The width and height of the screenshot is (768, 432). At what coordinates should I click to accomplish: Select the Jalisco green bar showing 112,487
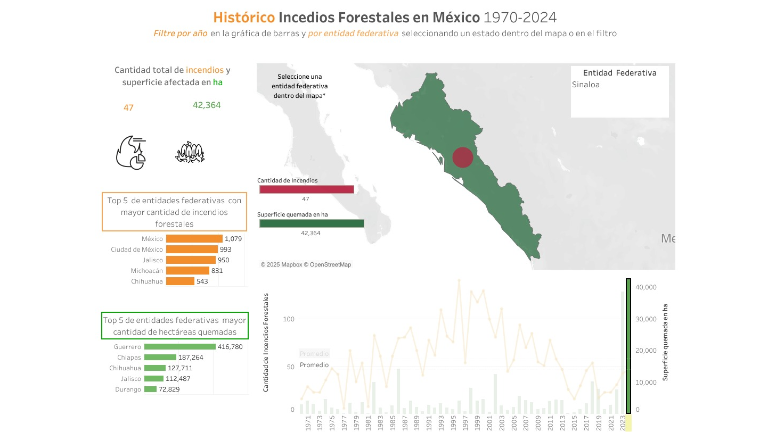tap(153, 379)
